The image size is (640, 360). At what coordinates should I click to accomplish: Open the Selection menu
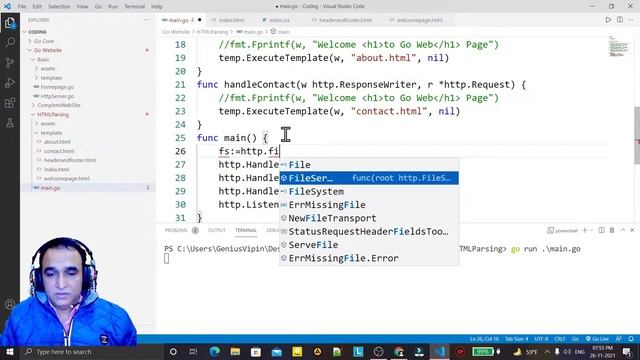(x=59, y=6)
